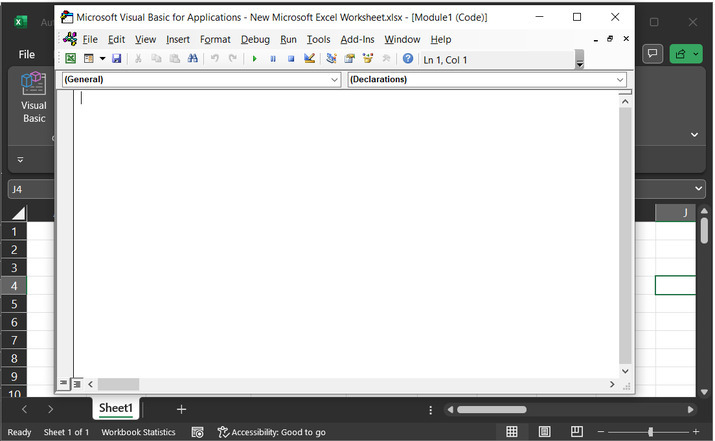Open Properties Window icon
This screenshot has width=715, height=441.
pyautogui.click(x=350, y=58)
